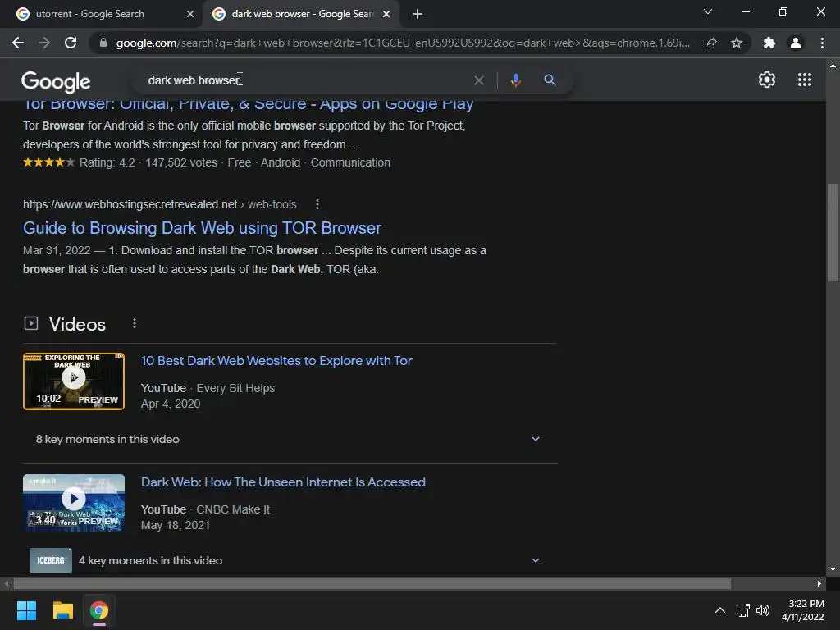Open the volume control in the tray
840x630 pixels.
(763, 610)
